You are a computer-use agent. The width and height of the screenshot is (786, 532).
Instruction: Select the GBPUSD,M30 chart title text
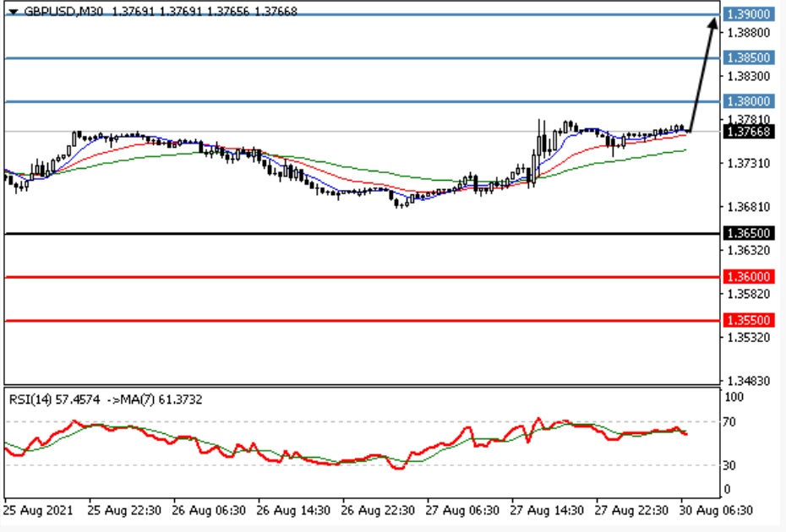point(63,11)
